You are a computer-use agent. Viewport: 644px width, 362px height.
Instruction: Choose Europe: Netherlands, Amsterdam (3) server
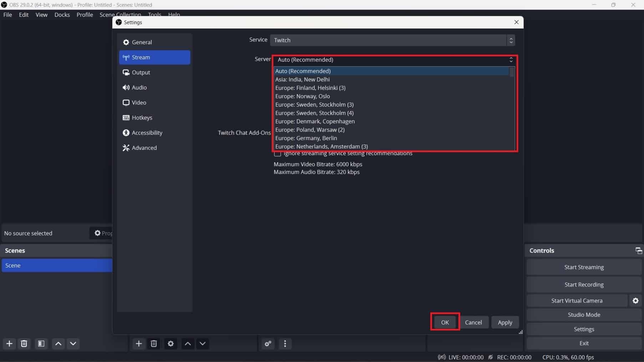391,147
